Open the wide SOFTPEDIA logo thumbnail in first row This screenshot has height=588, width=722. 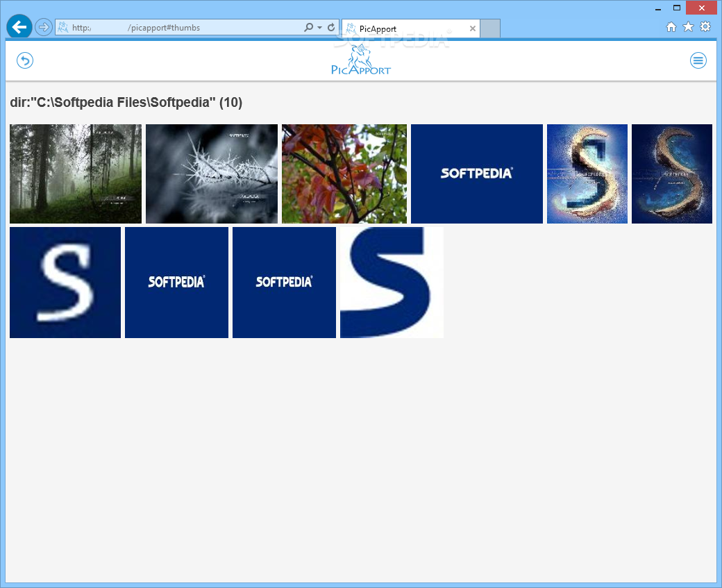tap(476, 174)
